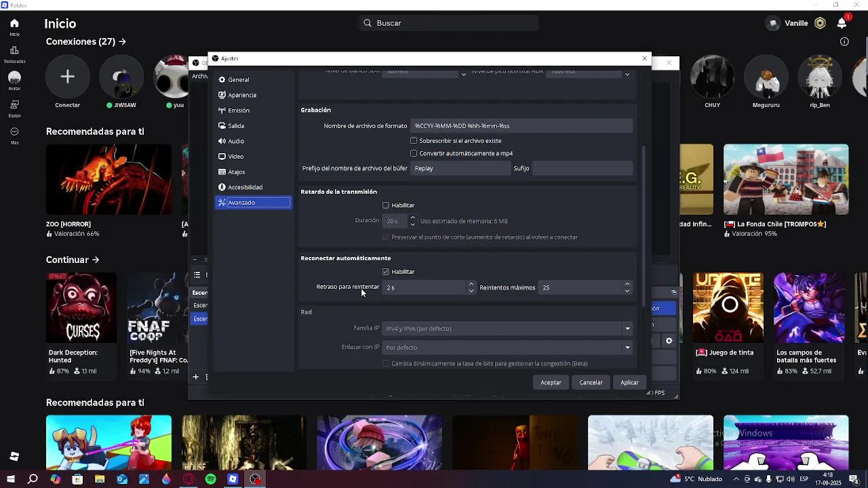Open Juego de tinta game thumbnail
Screen dimensions: 868x488
[x=728, y=308]
